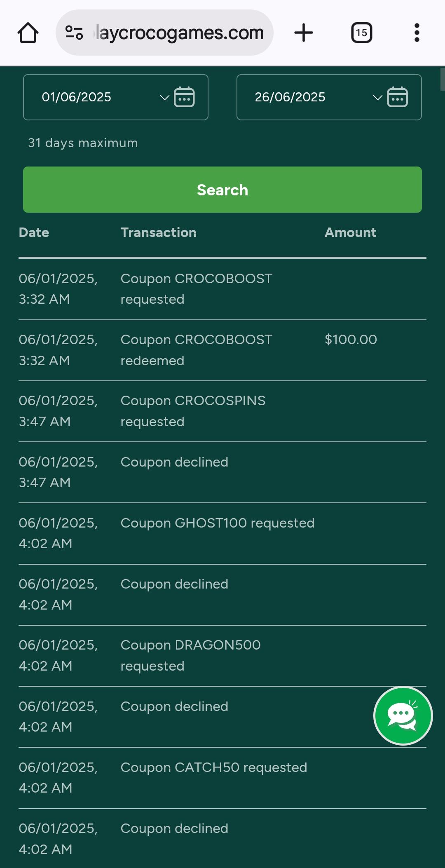Screen dimensions: 445x868
Task: Click the address bar URL text
Action: click(180, 33)
